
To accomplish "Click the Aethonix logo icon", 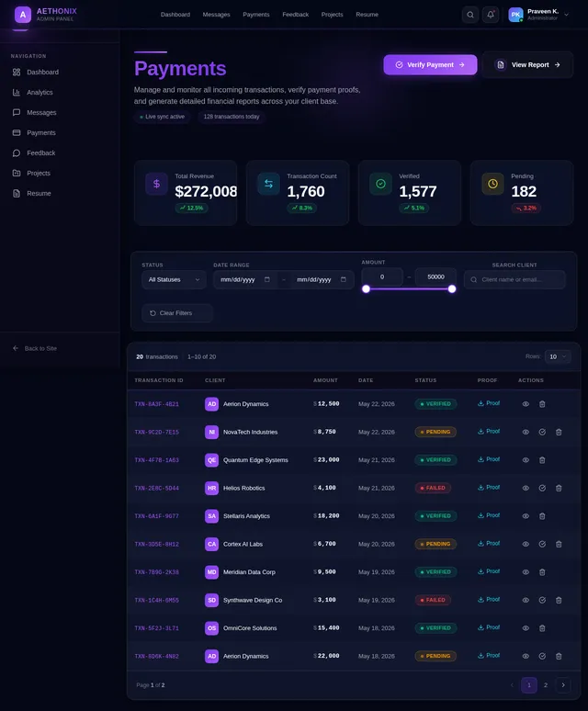I will click(x=23, y=15).
